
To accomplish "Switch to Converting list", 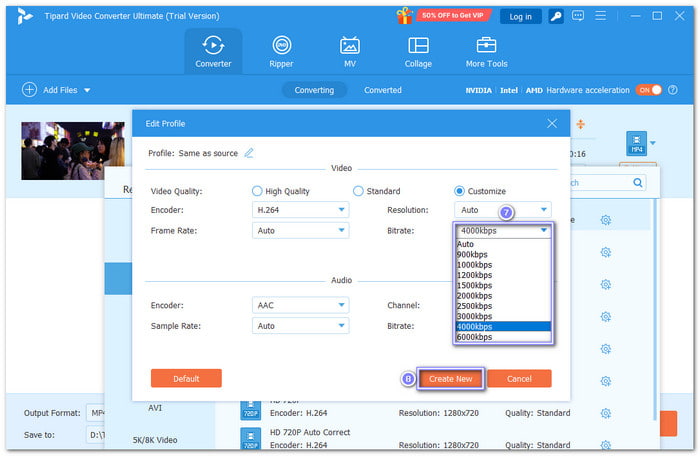I will pyautogui.click(x=314, y=90).
